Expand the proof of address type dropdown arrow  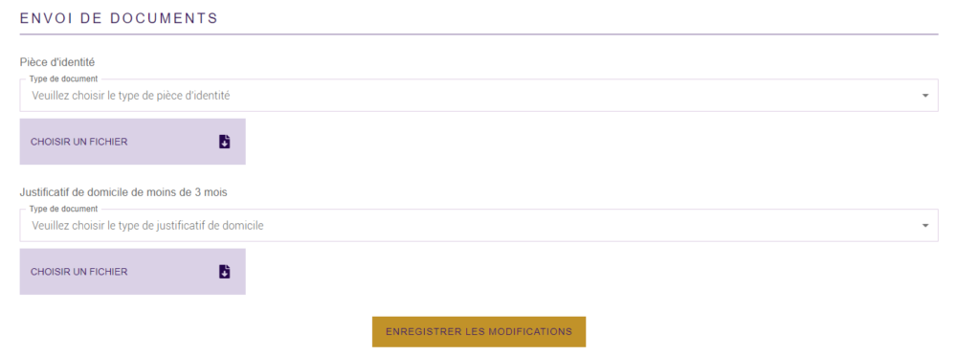(925, 226)
